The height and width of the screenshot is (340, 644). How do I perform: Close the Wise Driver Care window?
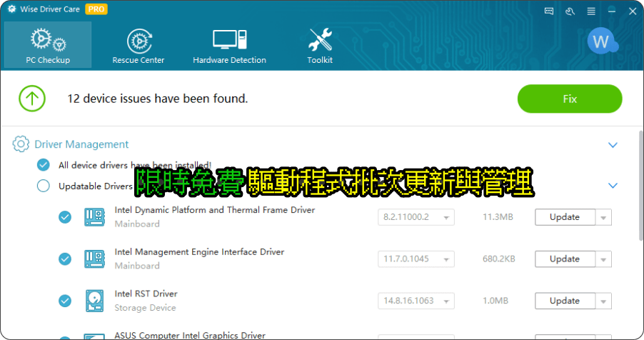pos(633,11)
